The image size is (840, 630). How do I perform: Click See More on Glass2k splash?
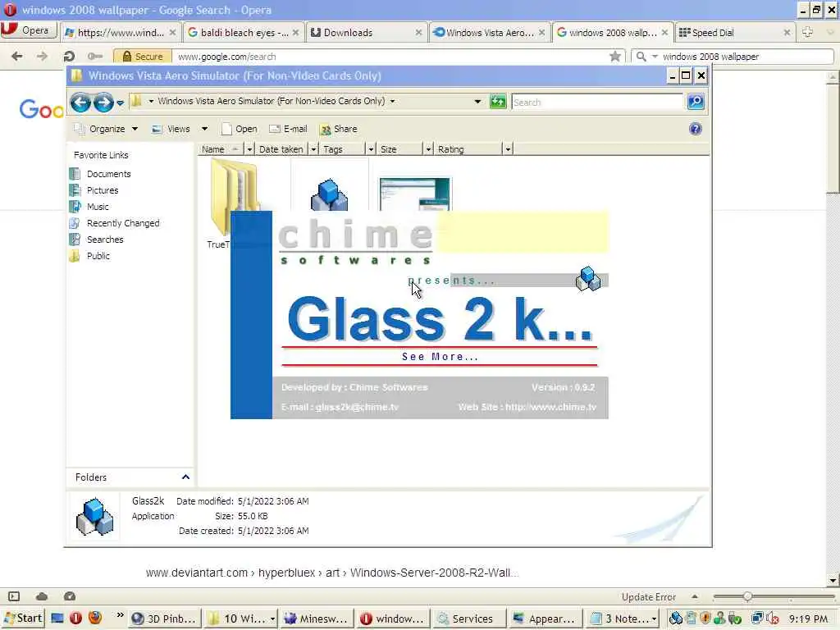click(x=440, y=357)
